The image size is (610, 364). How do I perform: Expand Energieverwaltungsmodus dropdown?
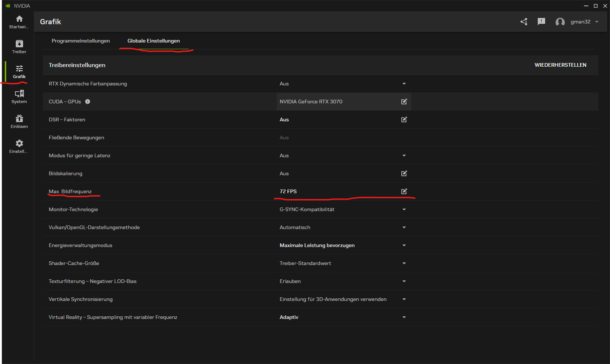coord(404,245)
